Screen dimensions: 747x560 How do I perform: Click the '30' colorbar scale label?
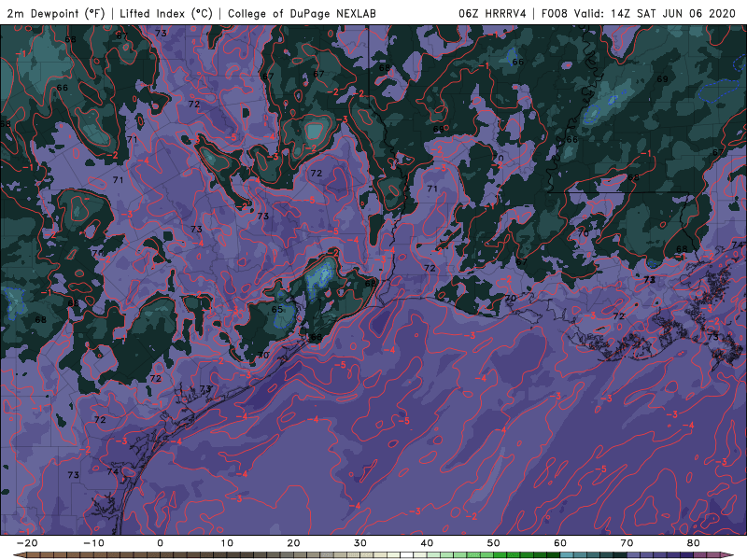[360, 543]
